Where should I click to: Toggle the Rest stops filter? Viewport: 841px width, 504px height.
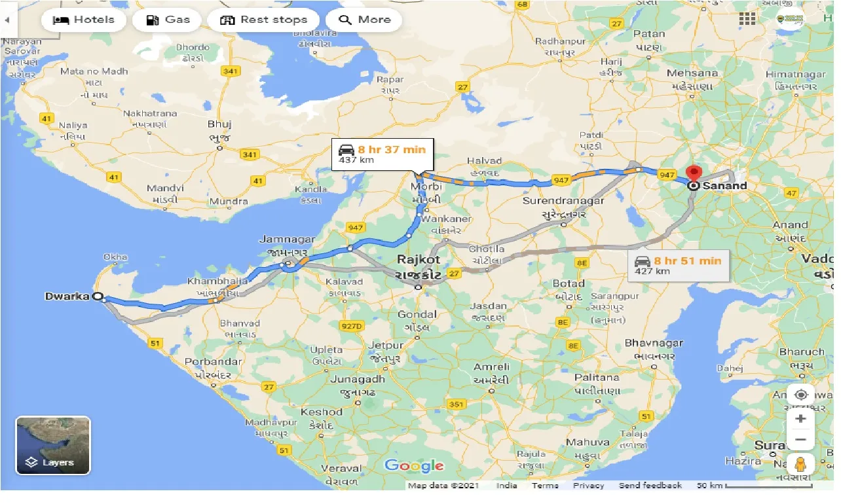tap(263, 20)
